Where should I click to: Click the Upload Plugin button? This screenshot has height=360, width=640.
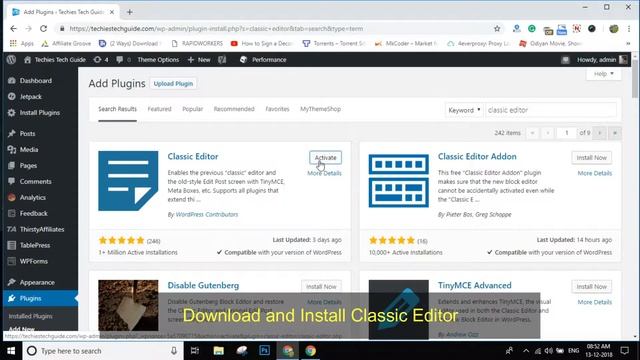click(173, 84)
